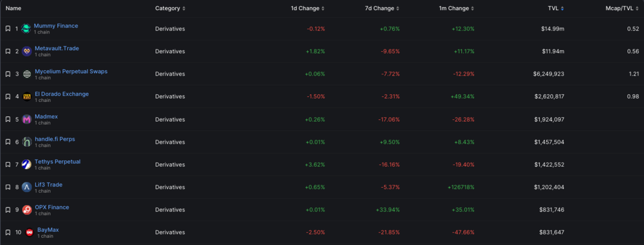
Task: Click the Mycelium Perpetual Swaps logo
Action: tap(27, 74)
